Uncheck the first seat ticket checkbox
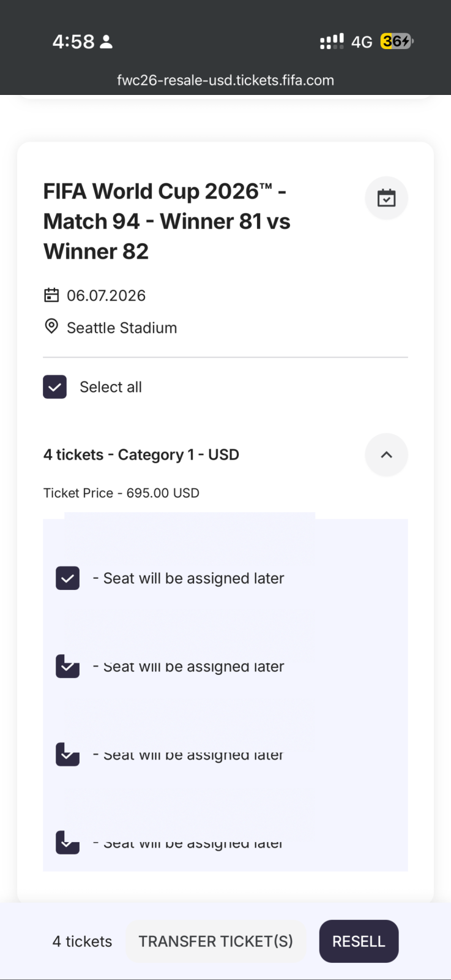The height and width of the screenshot is (980, 451). [x=68, y=578]
